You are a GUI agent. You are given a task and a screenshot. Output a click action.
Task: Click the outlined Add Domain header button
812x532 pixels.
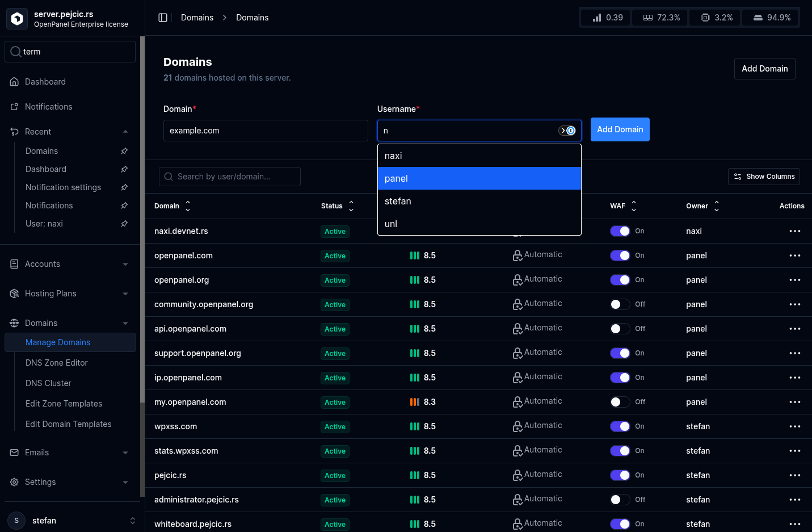pos(765,69)
